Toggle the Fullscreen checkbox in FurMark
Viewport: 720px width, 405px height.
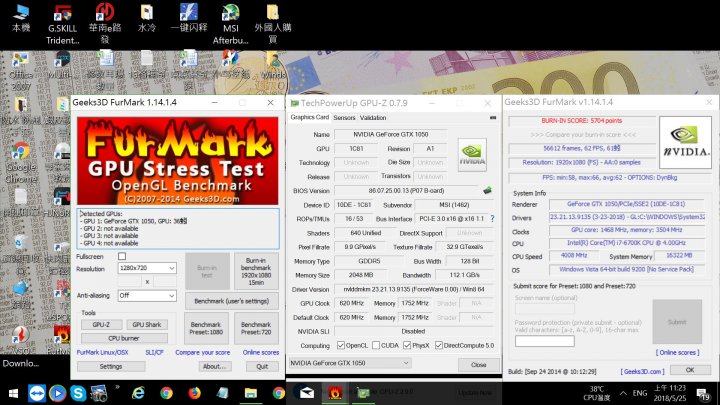click(122, 256)
